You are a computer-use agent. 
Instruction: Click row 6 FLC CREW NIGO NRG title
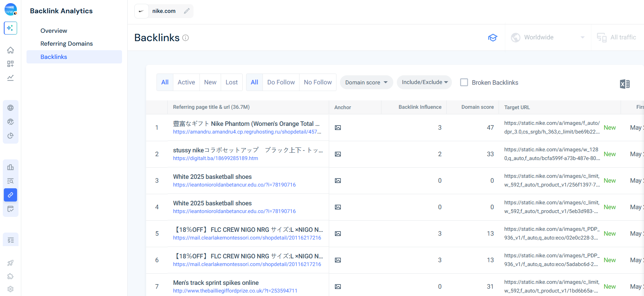tap(248, 256)
